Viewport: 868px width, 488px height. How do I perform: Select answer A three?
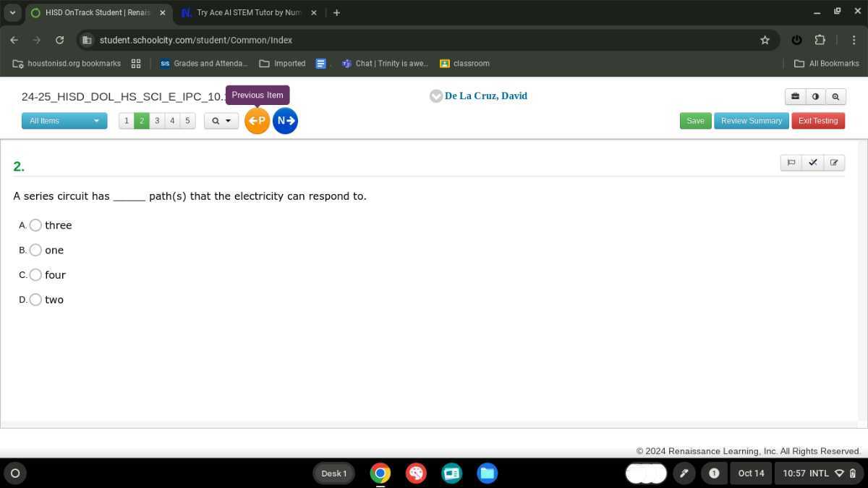(35, 225)
